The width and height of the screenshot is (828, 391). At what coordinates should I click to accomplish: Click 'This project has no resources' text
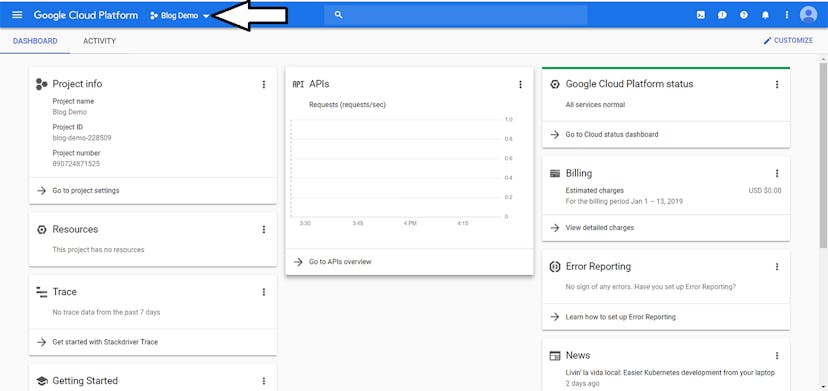tap(98, 249)
